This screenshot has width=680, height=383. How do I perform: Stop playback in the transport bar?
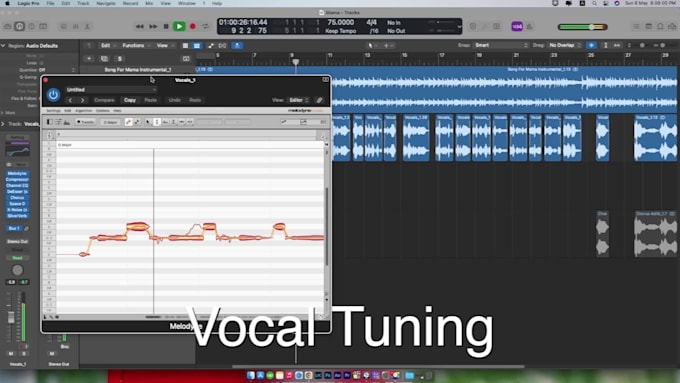tap(166, 26)
